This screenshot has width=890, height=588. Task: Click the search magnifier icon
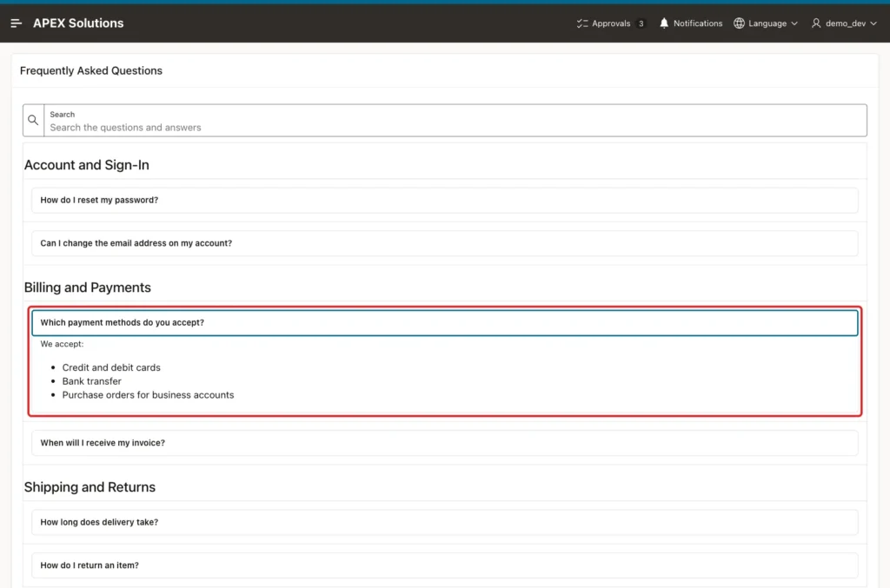(34, 120)
